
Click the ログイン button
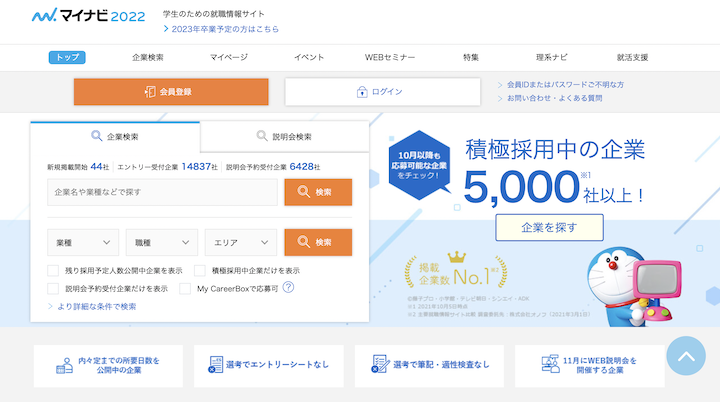coord(382,92)
